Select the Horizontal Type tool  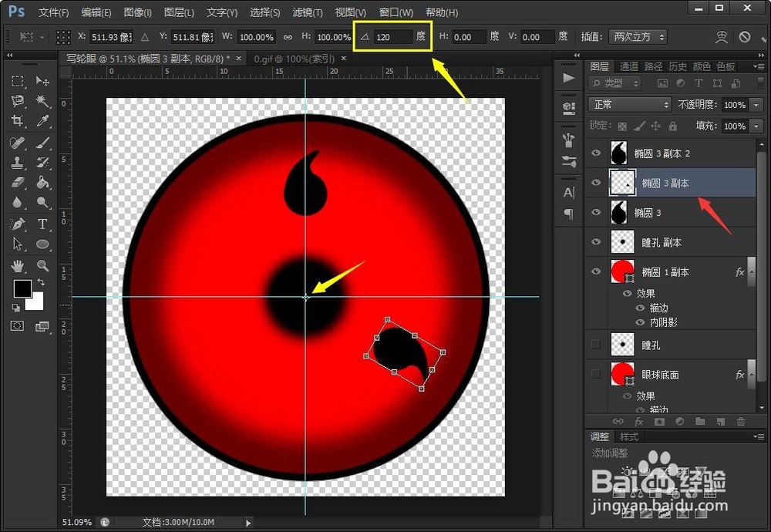pyautogui.click(x=42, y=224)
